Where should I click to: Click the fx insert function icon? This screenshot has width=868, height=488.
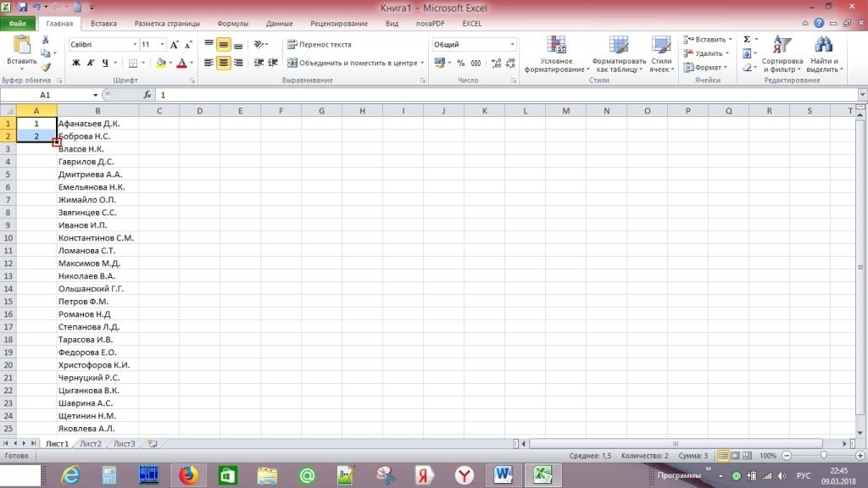[147, 95]
